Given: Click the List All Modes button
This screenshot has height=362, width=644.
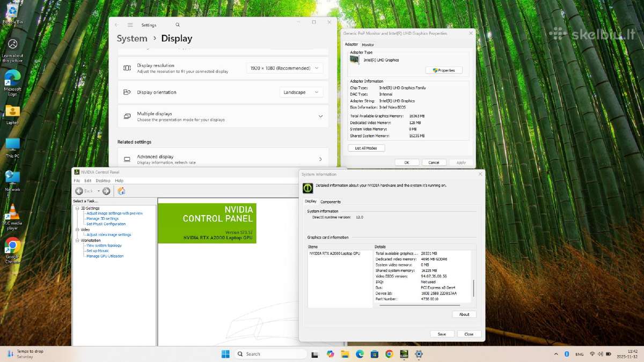Looking at the screenshot, I should 367,148.
